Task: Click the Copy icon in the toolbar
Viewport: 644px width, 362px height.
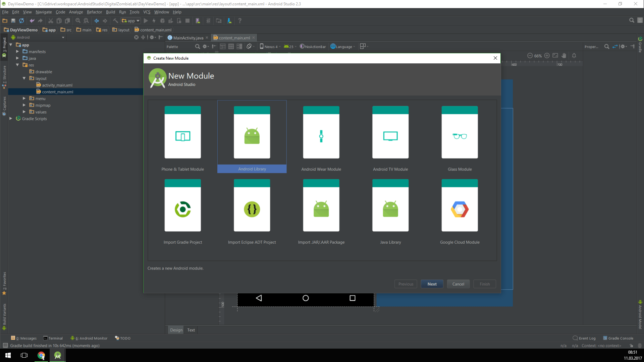Action: point(59,21)
